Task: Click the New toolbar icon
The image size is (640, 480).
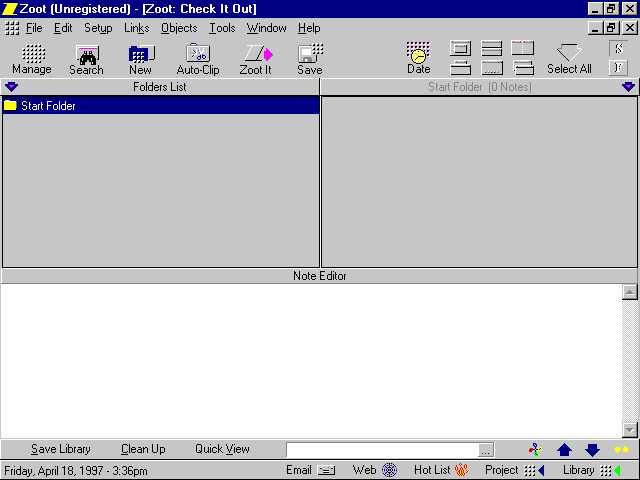Action: tap(140, 54)
